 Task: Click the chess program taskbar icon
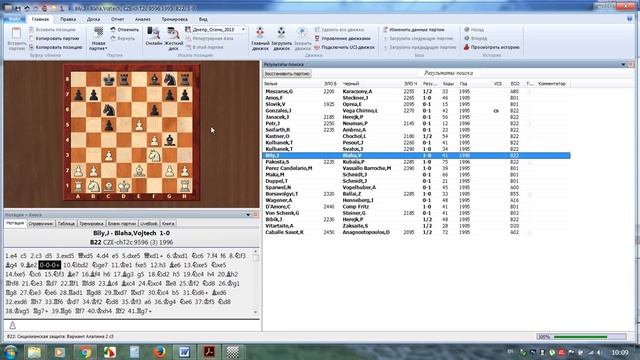(233, 352)
